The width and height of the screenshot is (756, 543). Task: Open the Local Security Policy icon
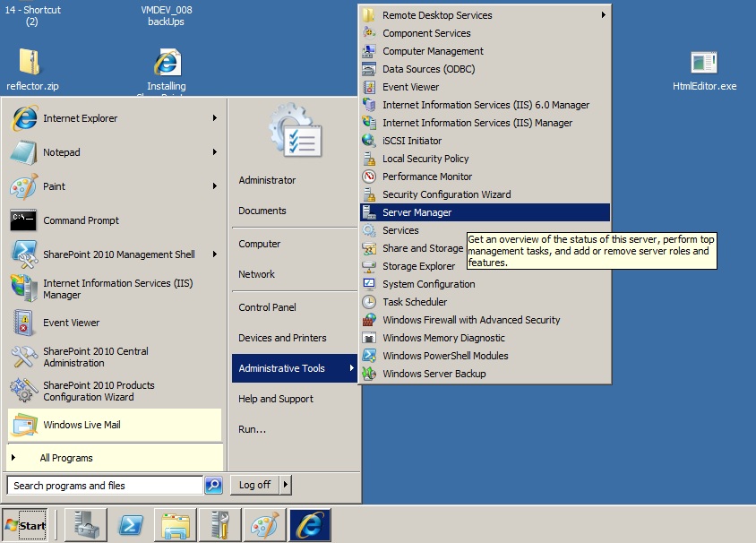pyautogui.click(x=369, y=159)
